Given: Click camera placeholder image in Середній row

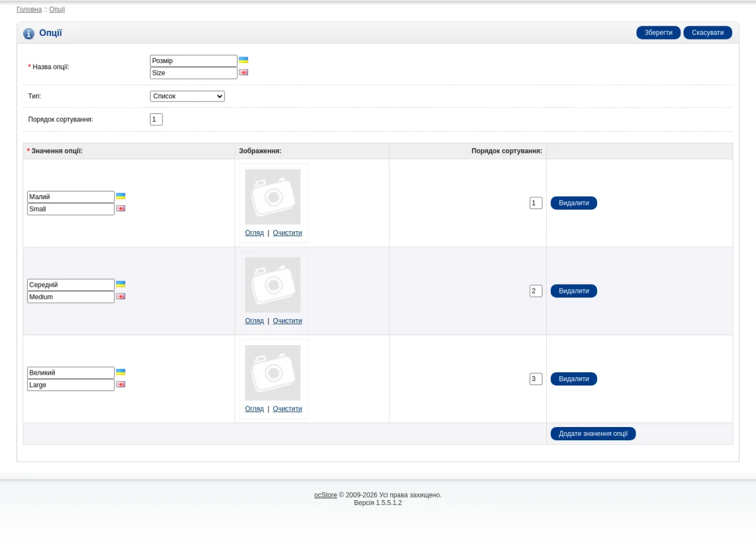Looking at the screenshot, I should 273,285.
